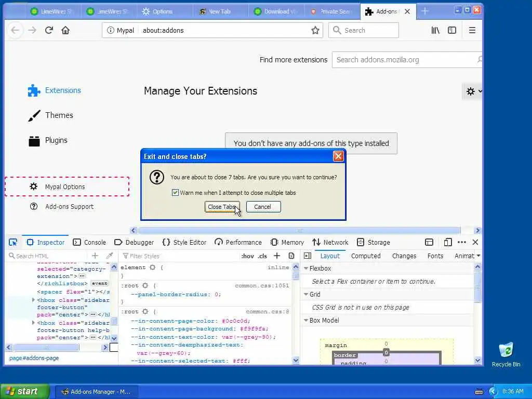The image size is (532, 399).
Task: Select the Fonts sidebar tab
Action: pos(435,256)
